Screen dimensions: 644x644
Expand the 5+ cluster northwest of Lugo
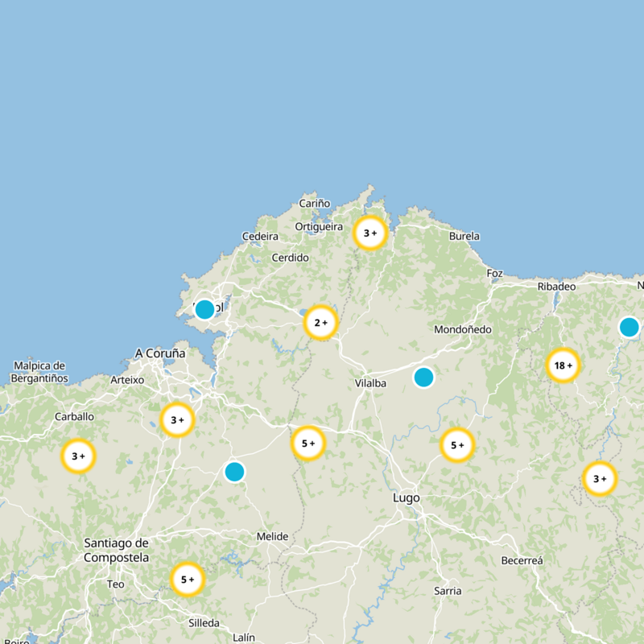[x=308, y=443]
